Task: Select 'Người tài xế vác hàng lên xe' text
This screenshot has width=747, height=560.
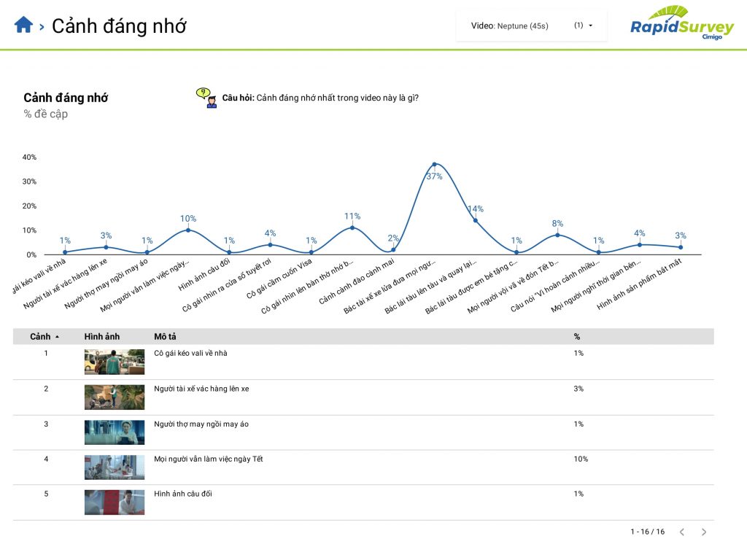Action: click(201, 389)
